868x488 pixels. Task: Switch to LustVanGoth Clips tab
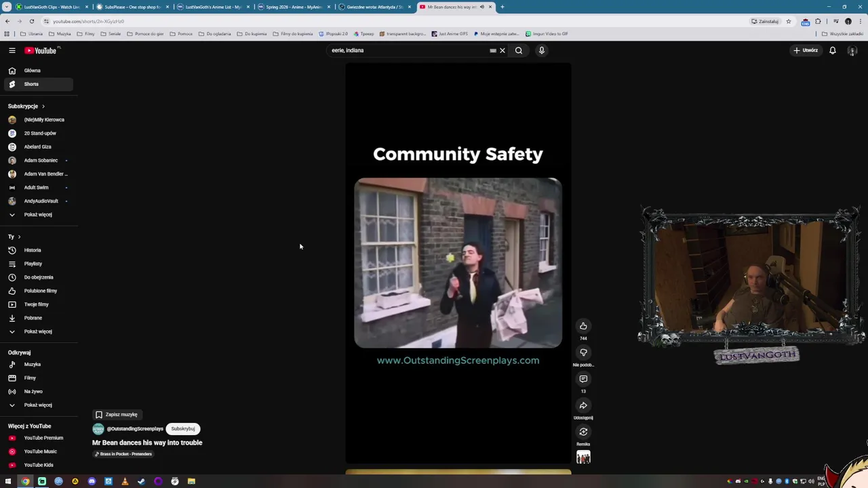pyautogui.click(x=51, y=7)
